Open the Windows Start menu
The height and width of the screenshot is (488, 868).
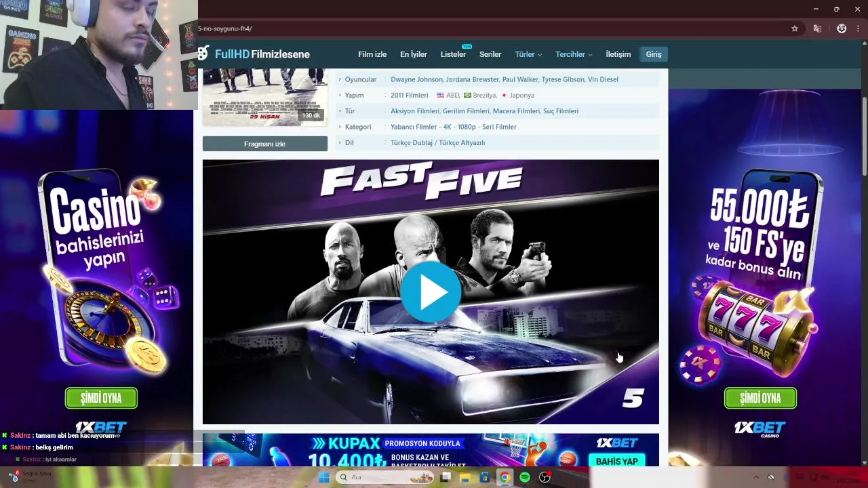click(x=324, y=477)
